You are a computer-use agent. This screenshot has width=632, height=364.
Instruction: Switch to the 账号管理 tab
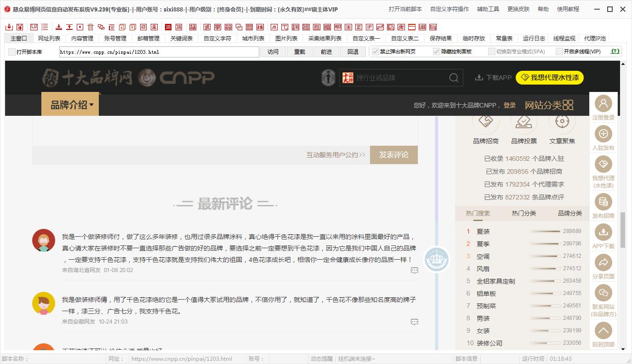point(115,39)
